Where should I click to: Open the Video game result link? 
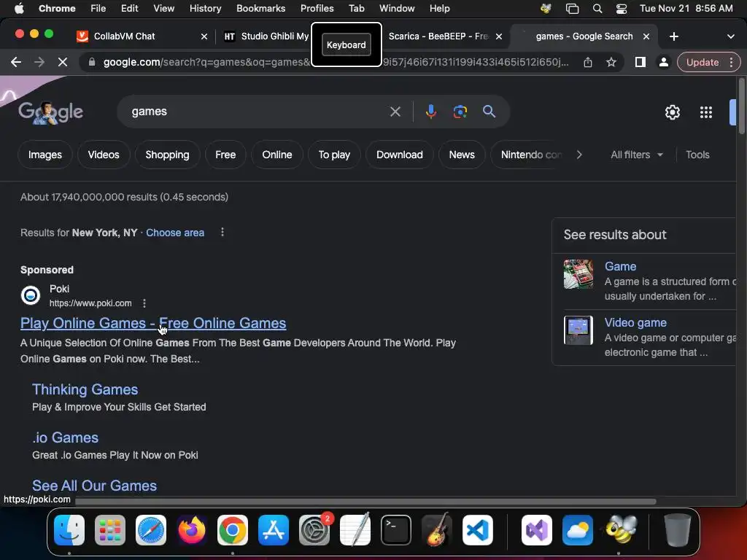tap(635, 322)
